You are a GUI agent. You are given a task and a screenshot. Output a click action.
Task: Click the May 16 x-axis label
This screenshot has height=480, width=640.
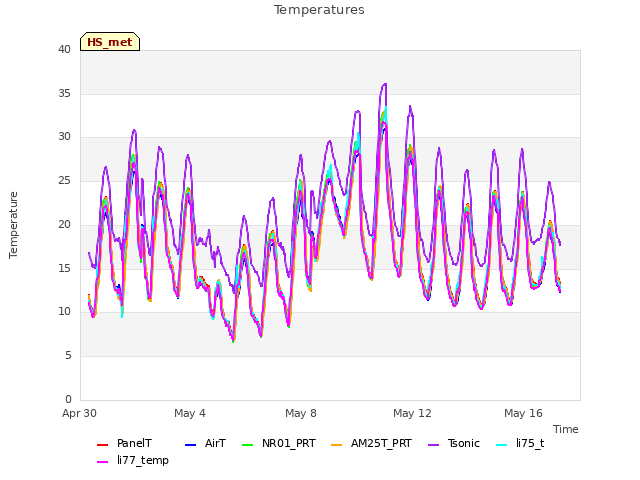point(523,413)
